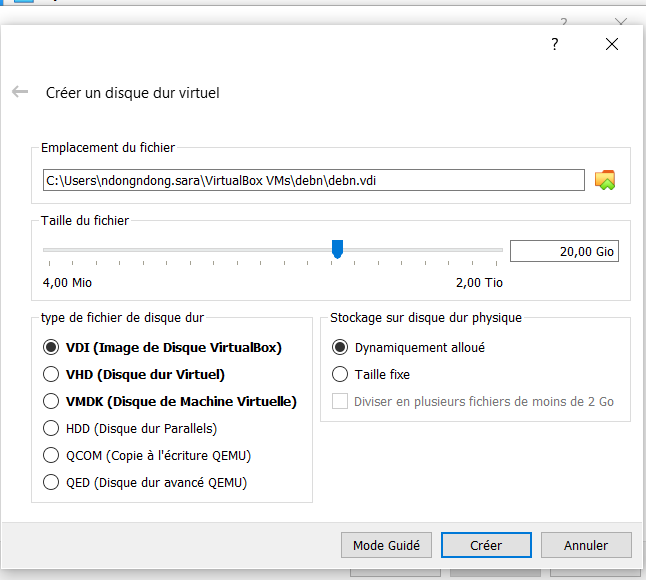Viewport: 646px width, 580px height.
Task: Click the 2,00 Tio maximum label
Action: pyautogui.click(x=479, y=283)
